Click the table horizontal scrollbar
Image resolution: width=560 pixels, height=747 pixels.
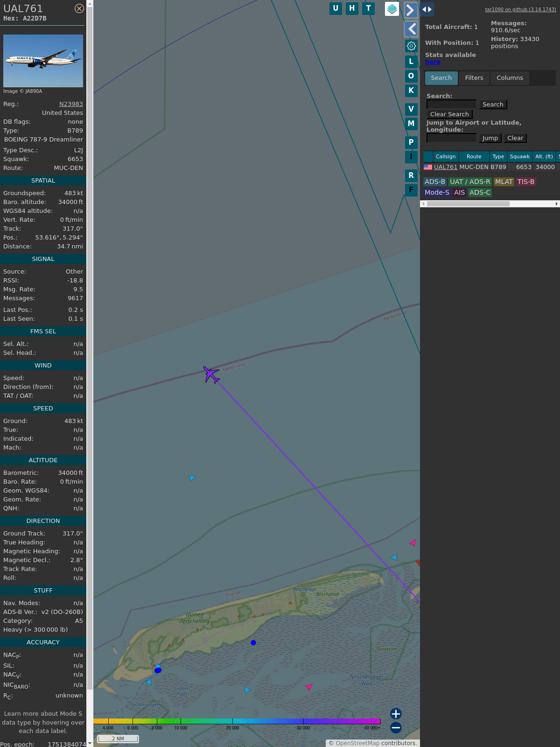(468, 204)
